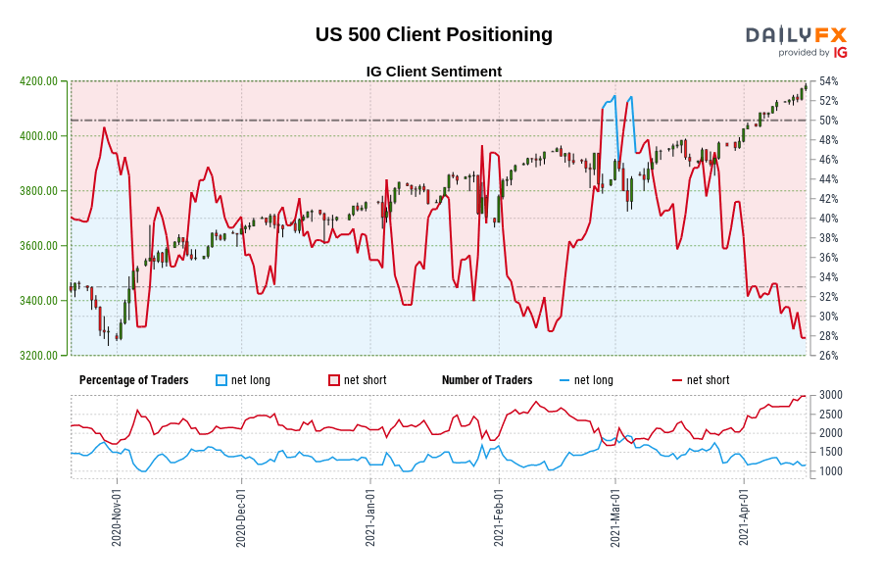This screenshot has height=588, width=882.
Task: Click the 'US 500 Client Positioning' title
Action: tap(434, 34)
